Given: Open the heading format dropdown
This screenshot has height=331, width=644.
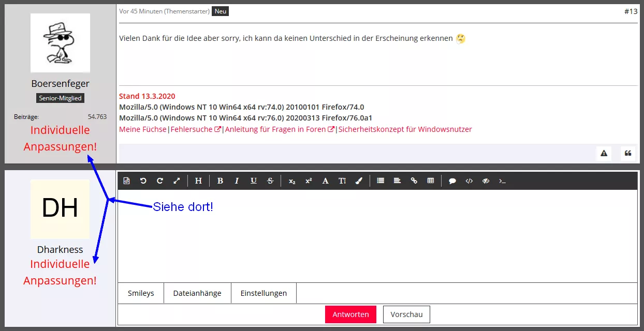Looking at the screenshot, I should point(198,181).
